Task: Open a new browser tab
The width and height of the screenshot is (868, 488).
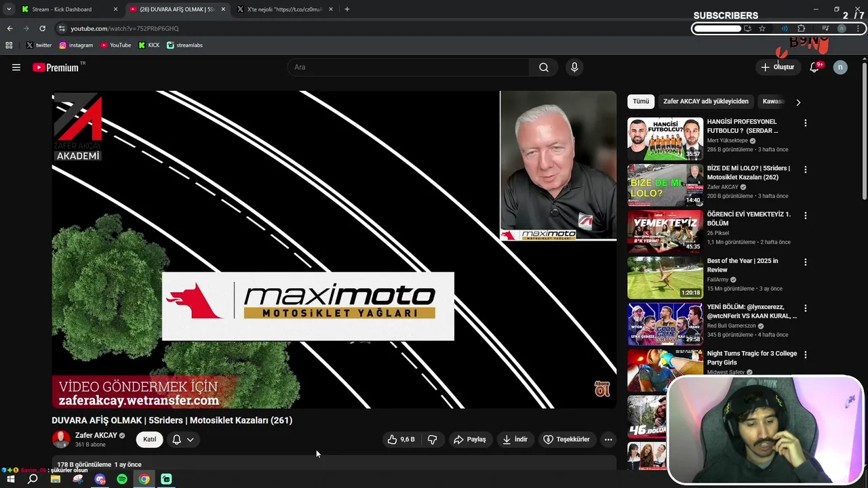Action: (x=347, y=9)
